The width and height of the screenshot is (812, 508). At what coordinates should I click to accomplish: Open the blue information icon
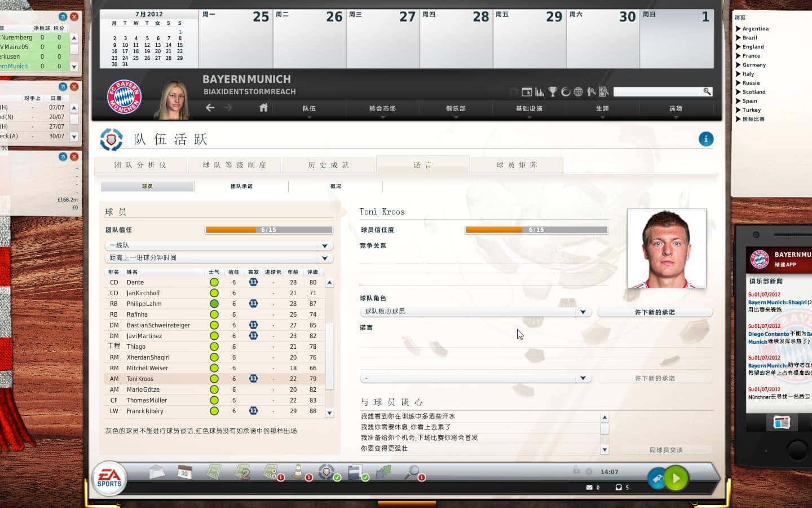click(x=705, y=139)
